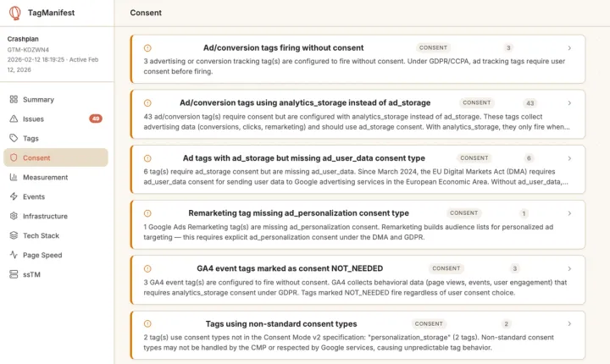Click count badge 1 on Remarketing card
Screen dimensions: 610x364
pyautogui.click(x=524, y=213)
